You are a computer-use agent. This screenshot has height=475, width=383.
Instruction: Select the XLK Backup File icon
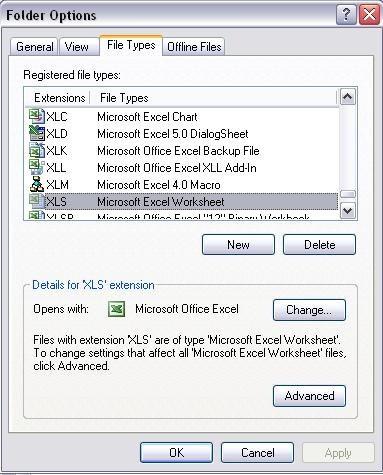[37, 150]
